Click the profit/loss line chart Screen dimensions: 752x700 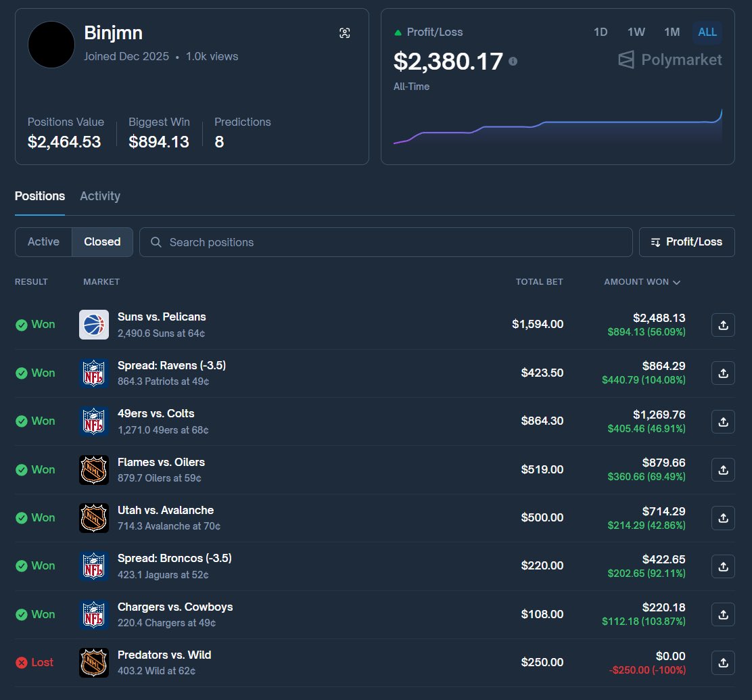point(558,127)
